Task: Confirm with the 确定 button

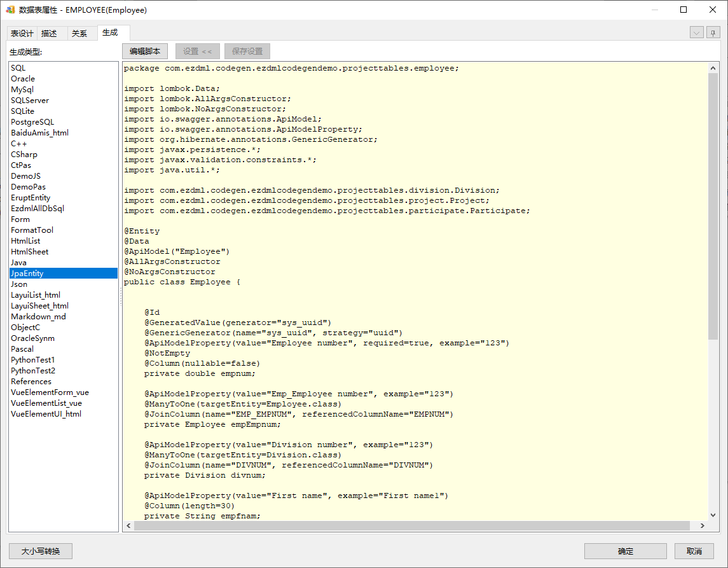Action: [625, 551]
